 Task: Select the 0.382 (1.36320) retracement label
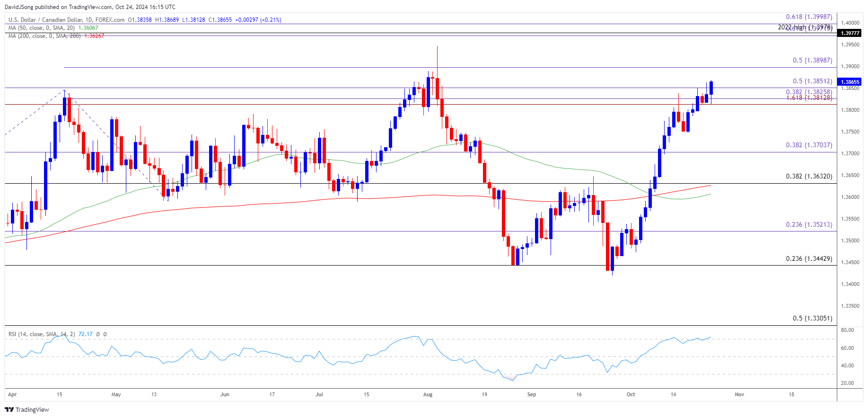pos(809,177)
